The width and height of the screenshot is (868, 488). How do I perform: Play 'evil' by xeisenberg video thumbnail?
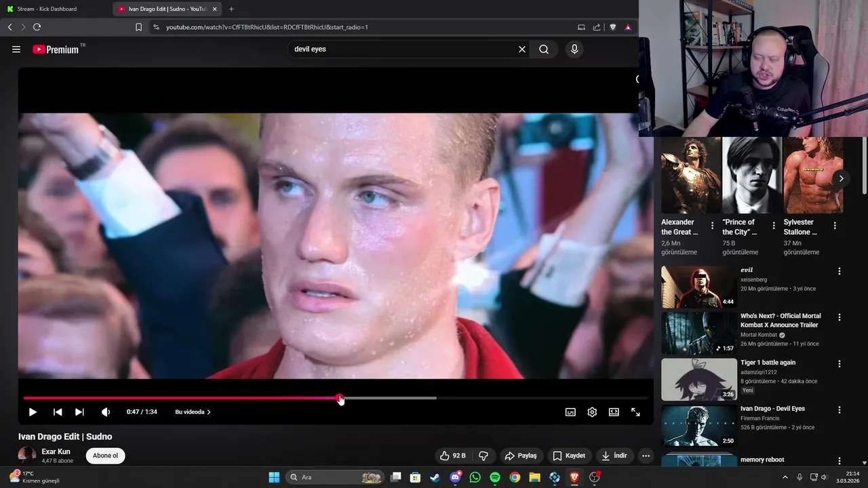pyautogui.click(x=698, y=287)
